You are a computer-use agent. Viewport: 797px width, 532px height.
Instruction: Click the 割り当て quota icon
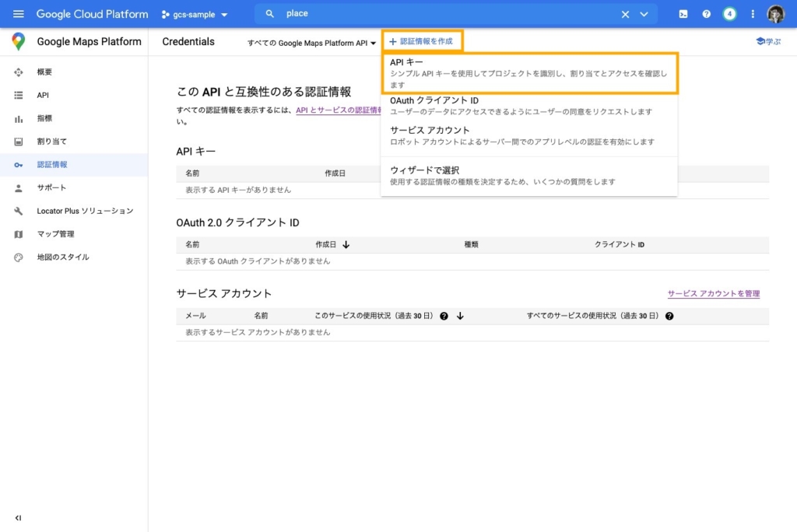19,142
